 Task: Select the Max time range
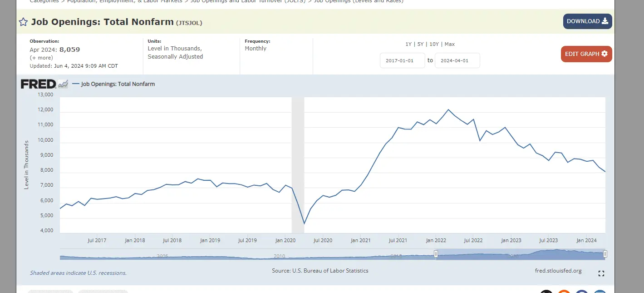pyautogui.click(x=449, y=44)
